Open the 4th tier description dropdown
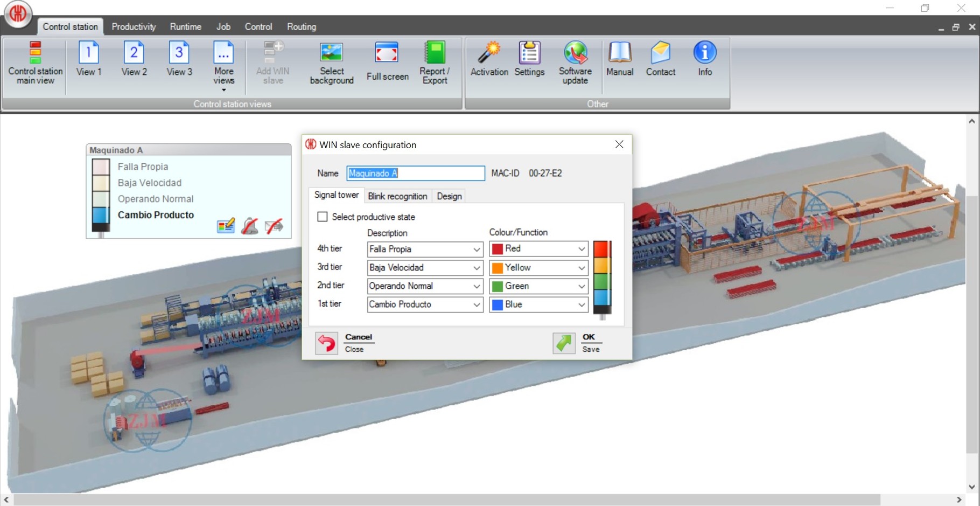 click(476, 249)
